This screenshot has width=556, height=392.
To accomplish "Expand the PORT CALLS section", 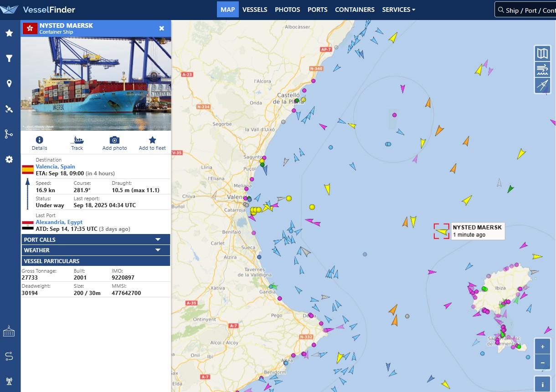I will 96,239.
